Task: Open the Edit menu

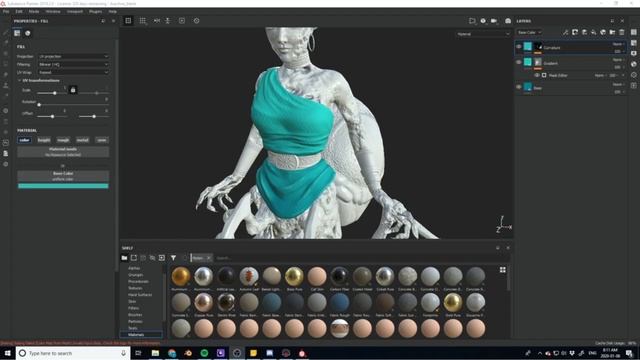Action: click(19, 11)
